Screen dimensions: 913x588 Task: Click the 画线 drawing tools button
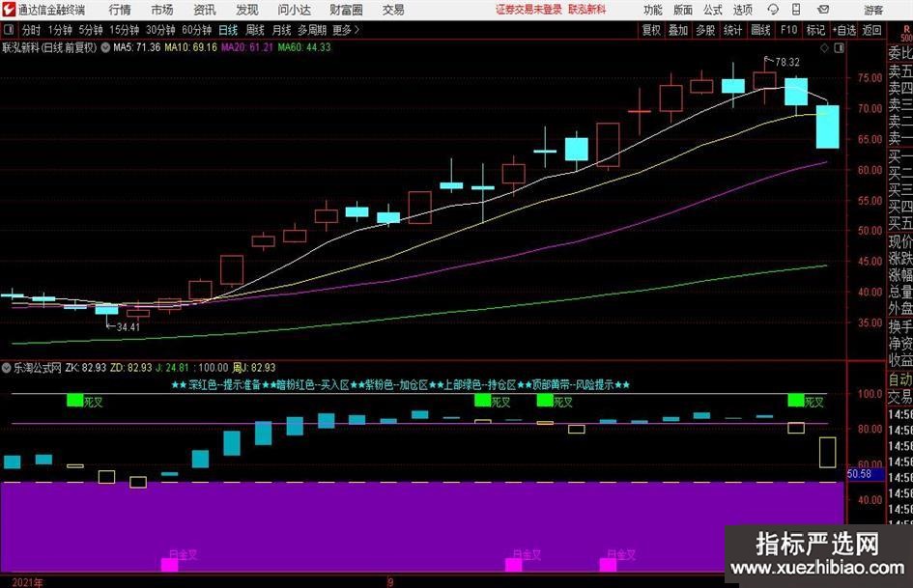tap(760, 30)
